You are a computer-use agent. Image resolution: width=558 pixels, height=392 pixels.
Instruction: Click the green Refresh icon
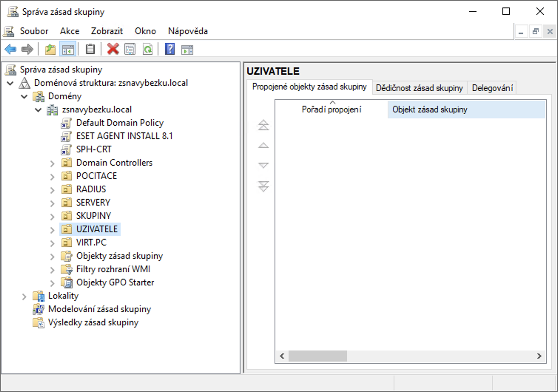click(x=148, y=49)
